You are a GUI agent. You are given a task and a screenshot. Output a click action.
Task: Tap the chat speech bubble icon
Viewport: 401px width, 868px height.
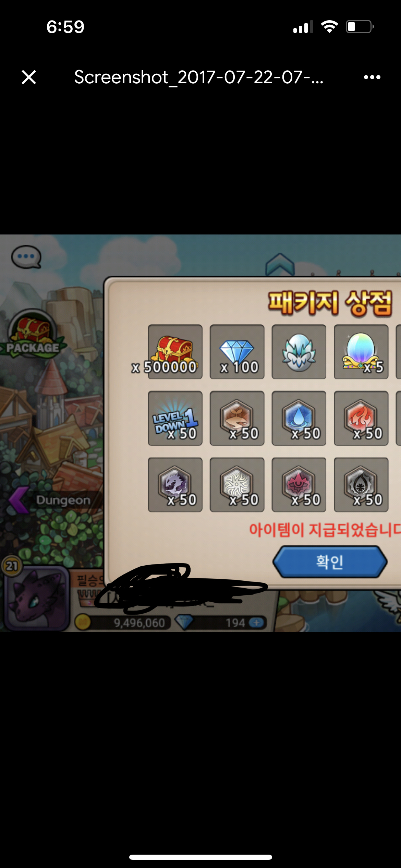26,257
